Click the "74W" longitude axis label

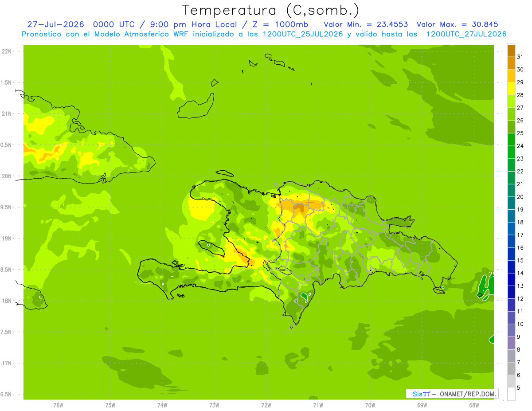(x=162, y=405)
